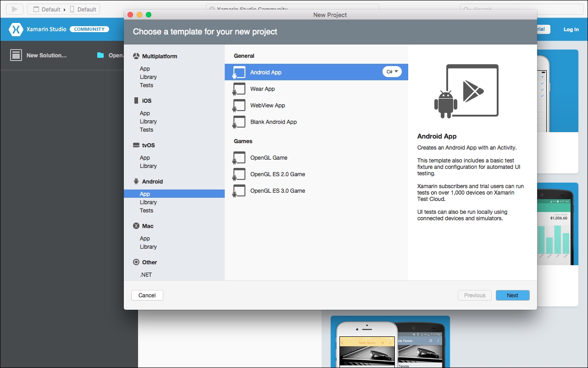
Task: Click the Games section heading
Action: (243, 141)
